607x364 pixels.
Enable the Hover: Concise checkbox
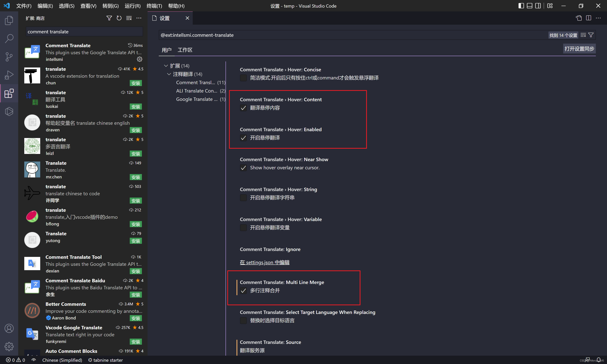(x=243, y=78)
